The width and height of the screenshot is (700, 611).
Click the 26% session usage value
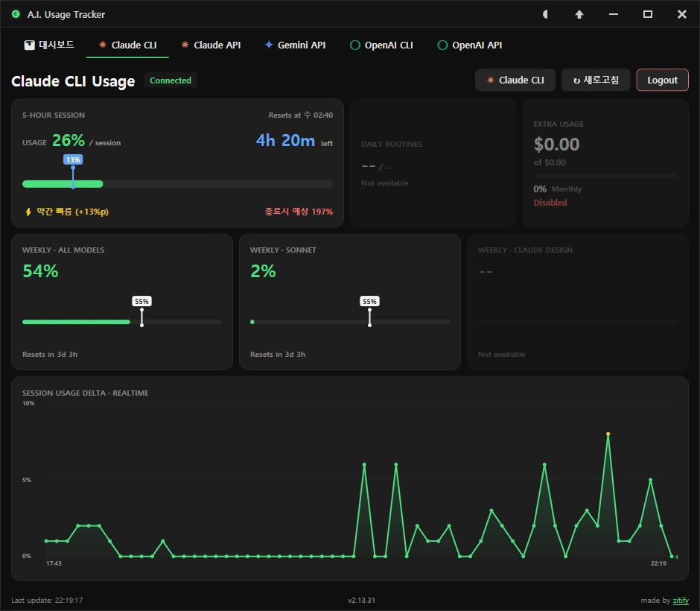(69, 141)
